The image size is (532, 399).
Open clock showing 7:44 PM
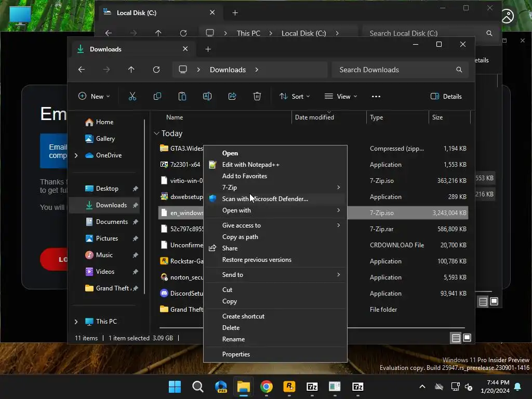pos(495,387)
